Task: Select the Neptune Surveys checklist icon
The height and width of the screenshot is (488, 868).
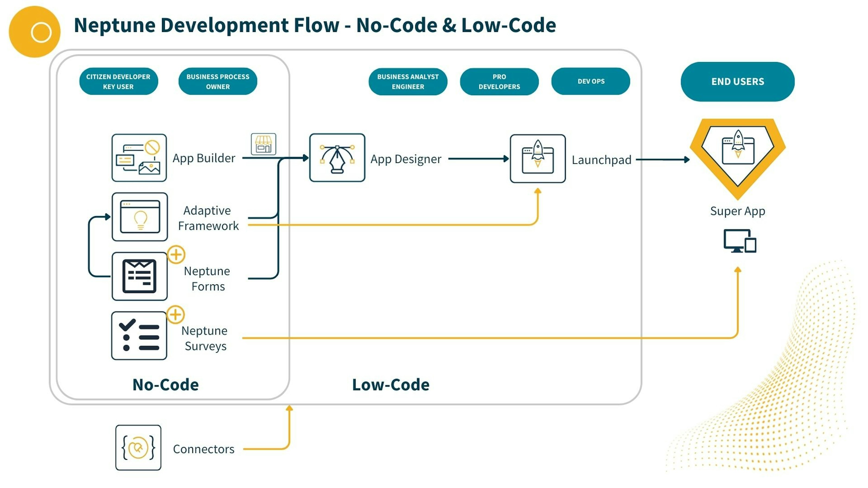Action: 139,335
